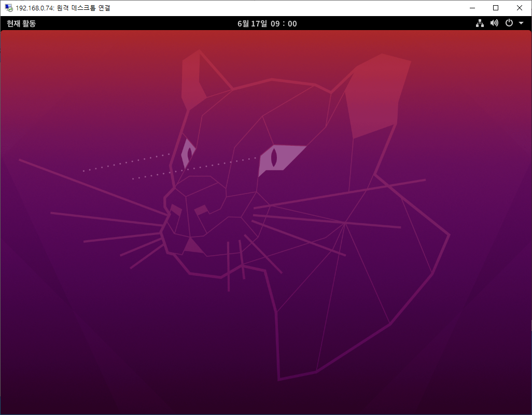Click the volume speaker icon
532x415 pixels.
(494, 23)
